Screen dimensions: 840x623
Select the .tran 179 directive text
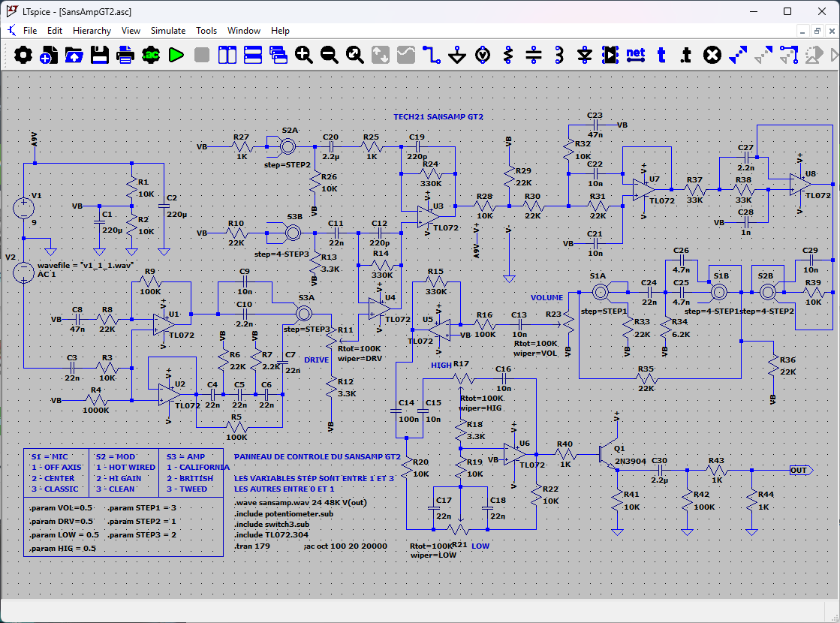[x=252, y=546]
